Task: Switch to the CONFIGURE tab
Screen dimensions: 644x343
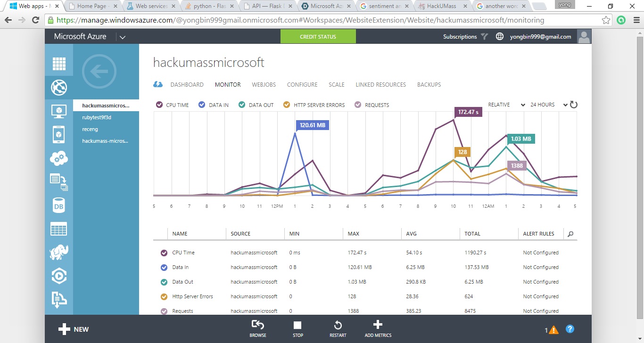Action: (x=302, y=85)
